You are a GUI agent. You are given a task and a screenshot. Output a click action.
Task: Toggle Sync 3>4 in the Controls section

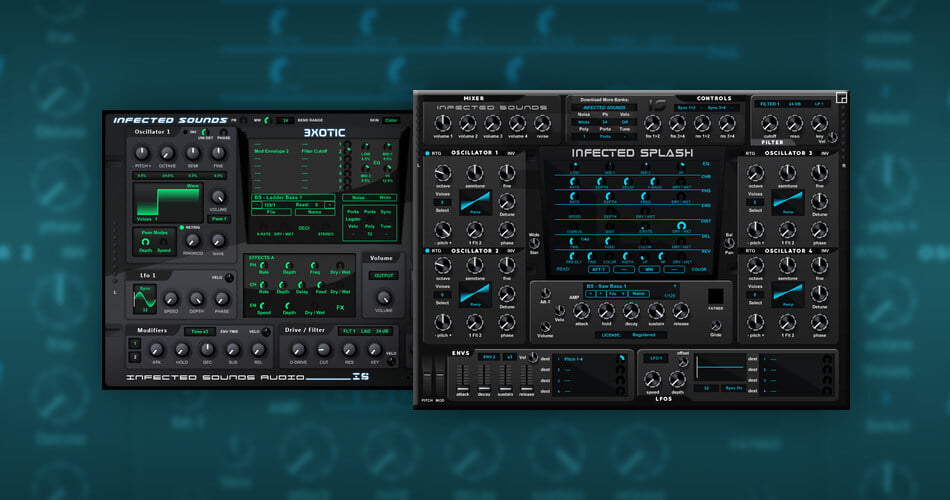[717, 108]
